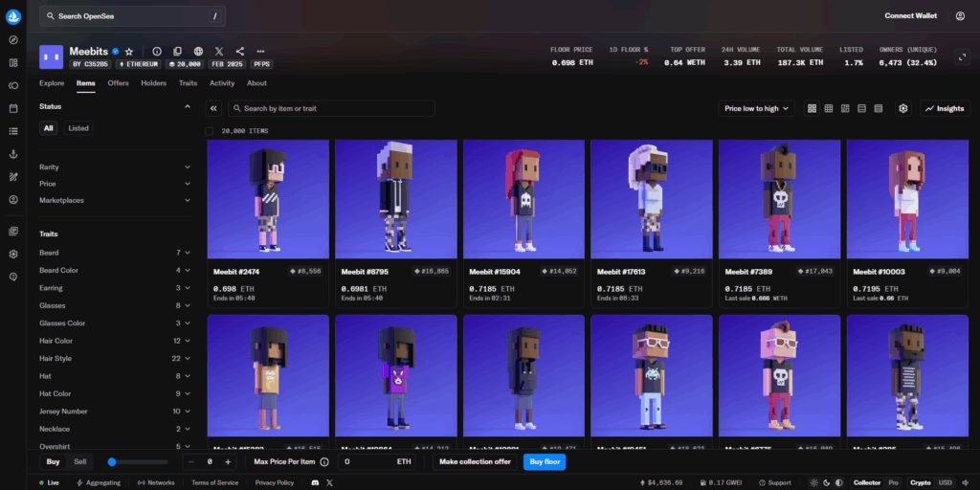
Task: Open the OpenSea home logo
Action: tap(13, 17)
